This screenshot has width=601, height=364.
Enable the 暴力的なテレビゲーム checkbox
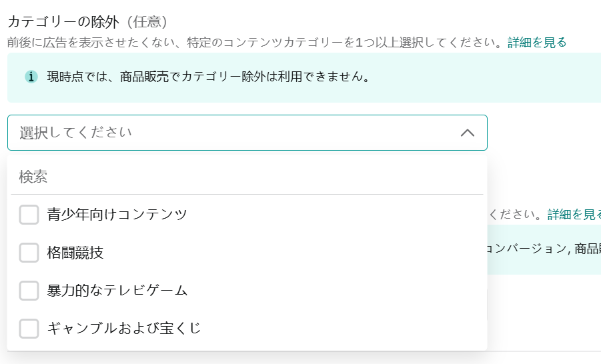pyautogui.click(x=29, y=291)
